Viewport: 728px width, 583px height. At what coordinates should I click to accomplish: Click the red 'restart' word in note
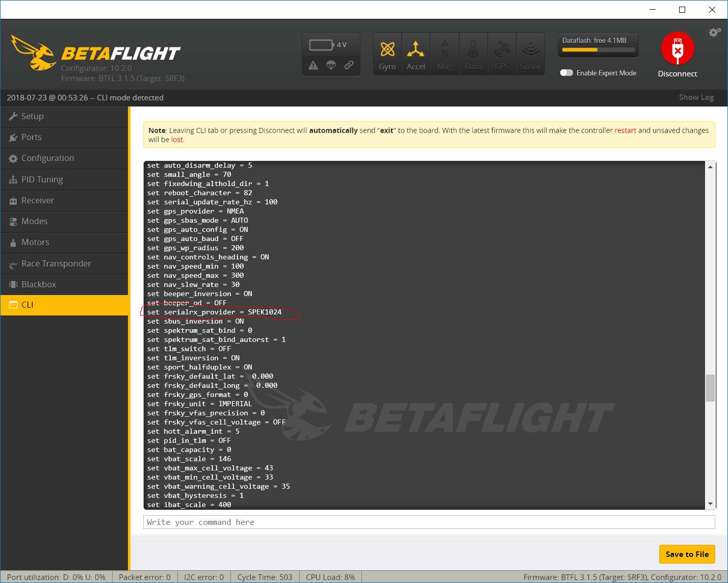tap(625, 130)
